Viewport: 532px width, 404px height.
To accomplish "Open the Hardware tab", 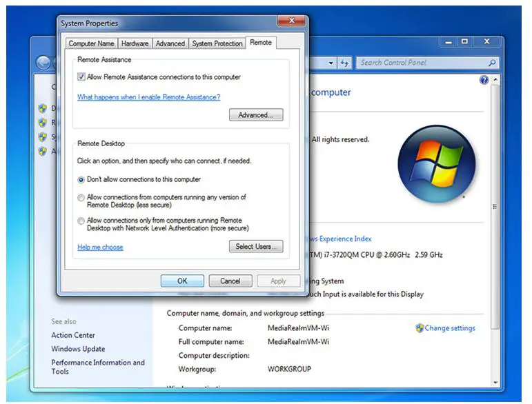I will click(135, 43).
